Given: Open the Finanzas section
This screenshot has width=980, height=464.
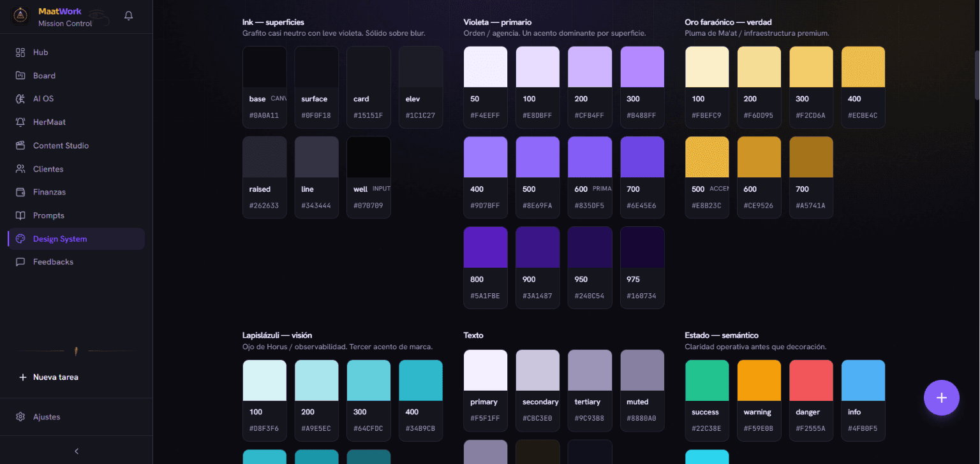Looking at the screenshot, I should (x=77, y=192).
